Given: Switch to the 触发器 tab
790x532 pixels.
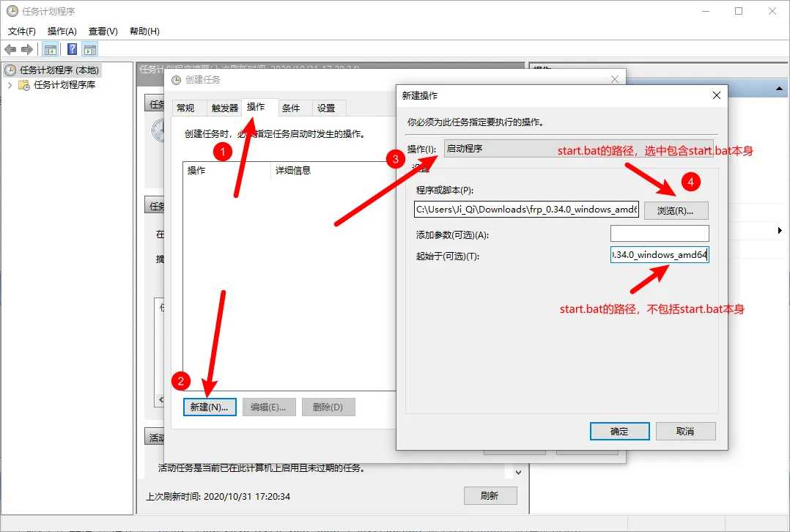Looking at the screenshot, I should [225, 108].
